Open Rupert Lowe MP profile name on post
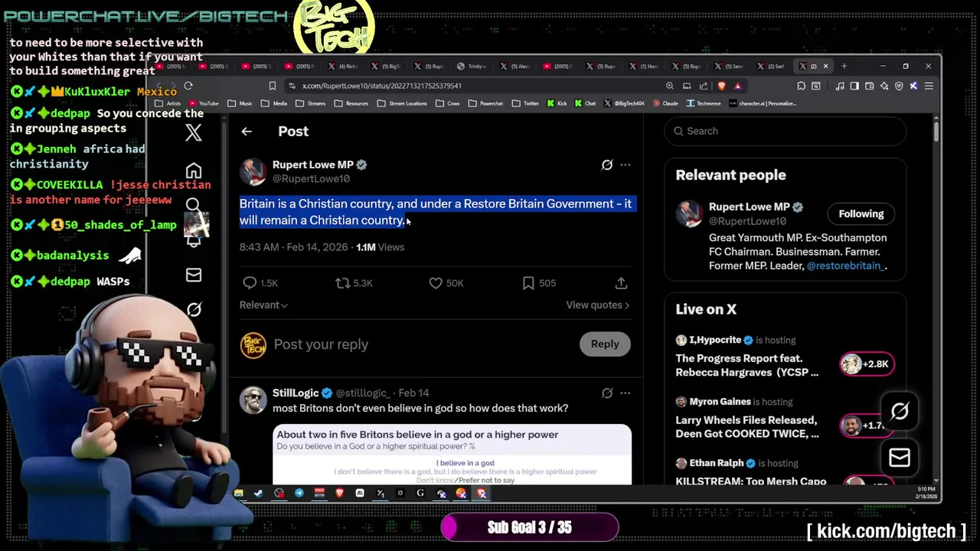 (313, 165)
